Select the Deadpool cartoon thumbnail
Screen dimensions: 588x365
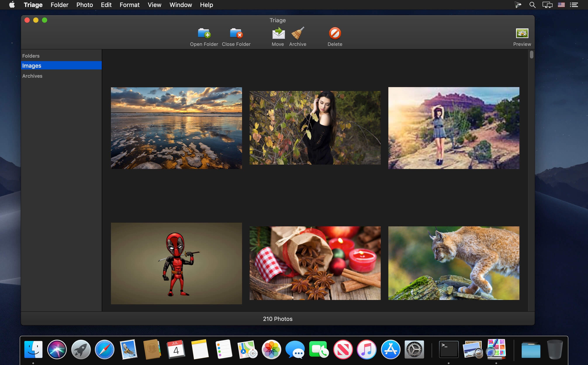[176, 263]
